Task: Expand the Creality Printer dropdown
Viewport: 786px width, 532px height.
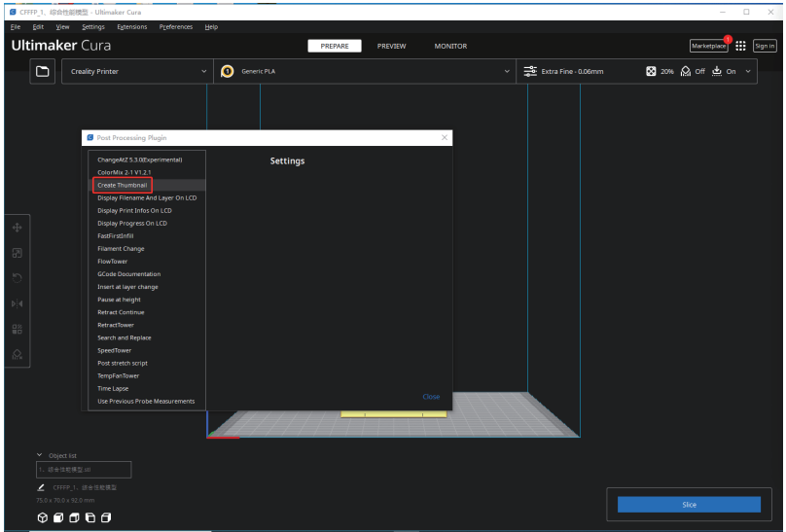Action: (136, 71)
